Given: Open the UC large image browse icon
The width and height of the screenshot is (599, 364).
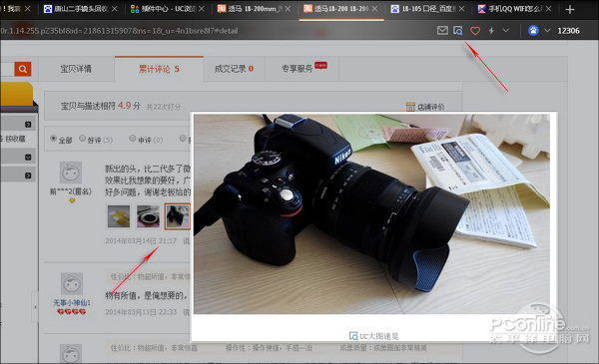Looking at the screenshot, I should (457, 31).
